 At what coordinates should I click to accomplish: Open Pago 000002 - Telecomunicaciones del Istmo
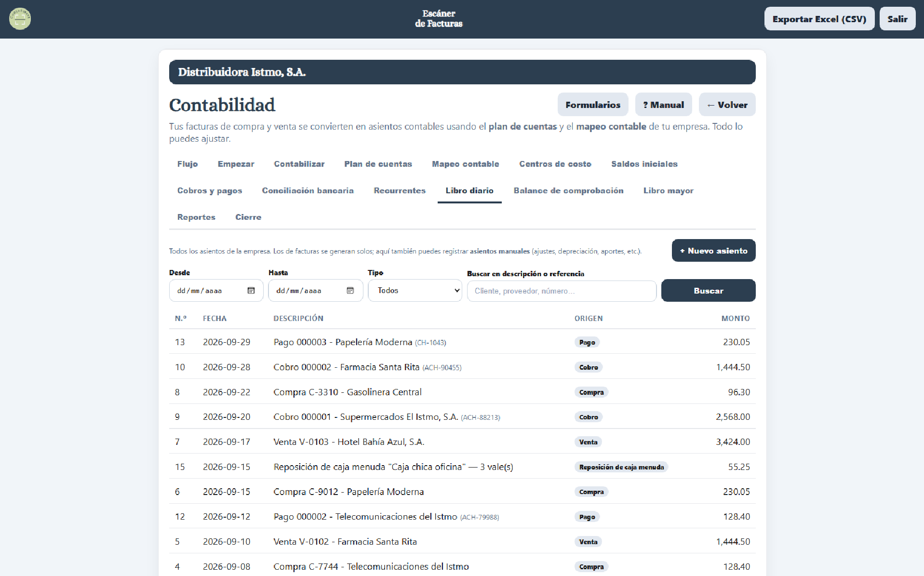pos(462,516)
